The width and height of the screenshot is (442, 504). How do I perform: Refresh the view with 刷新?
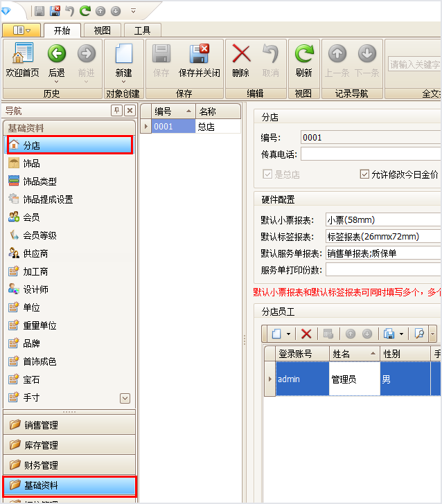tap(303, 60)
